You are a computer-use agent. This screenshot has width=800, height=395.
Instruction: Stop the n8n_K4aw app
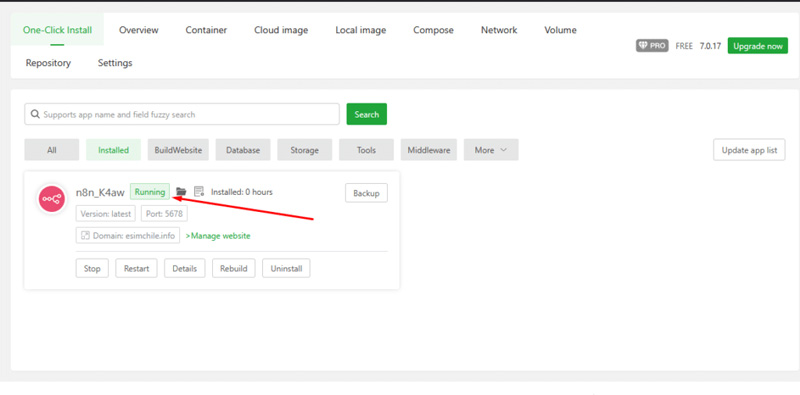click(92, 268)
